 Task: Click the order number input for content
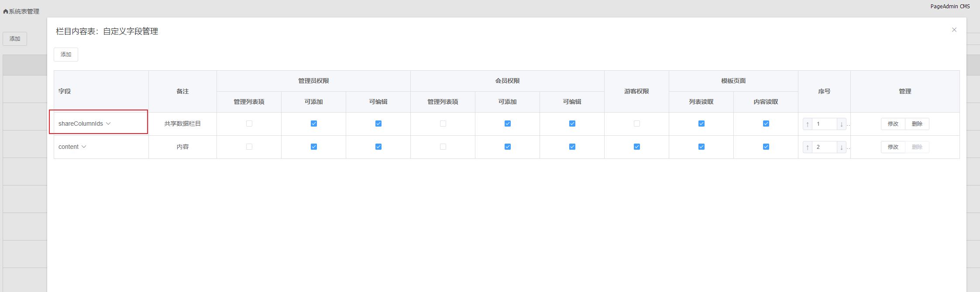(824, 147)
